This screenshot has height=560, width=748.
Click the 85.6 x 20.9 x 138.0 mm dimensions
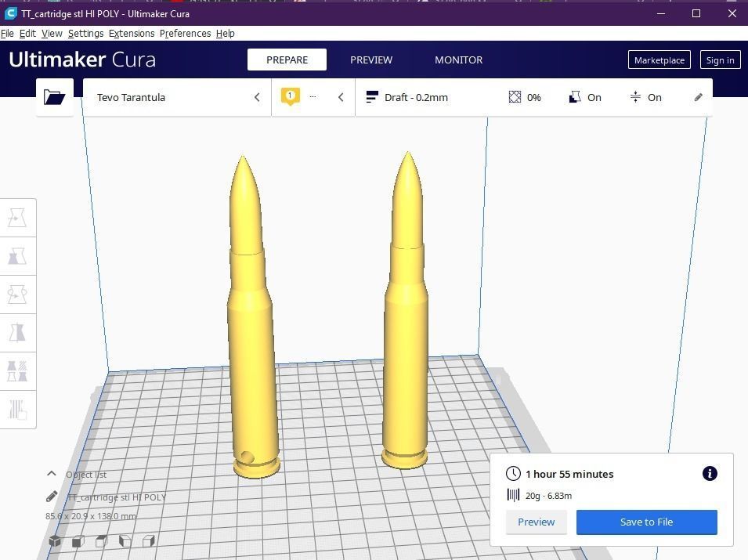click(91, 516)
